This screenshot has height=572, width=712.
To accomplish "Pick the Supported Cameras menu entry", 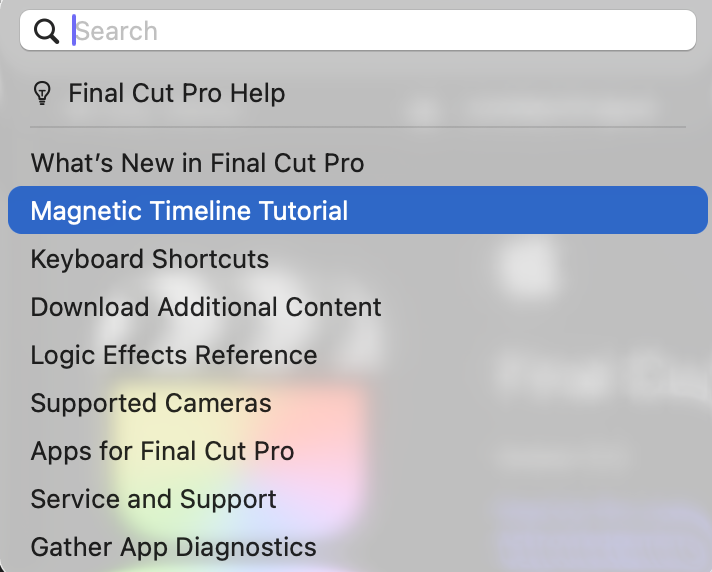I will coord(151,403).
